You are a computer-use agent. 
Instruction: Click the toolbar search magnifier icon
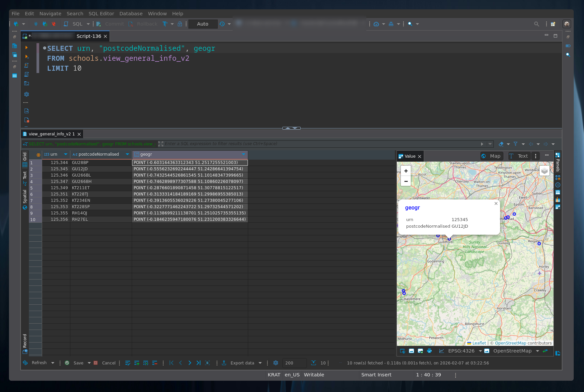click(x=536, y=24)
